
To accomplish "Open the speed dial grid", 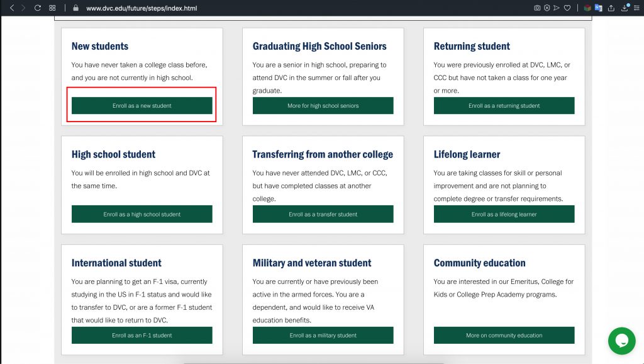I will point(52,8).
